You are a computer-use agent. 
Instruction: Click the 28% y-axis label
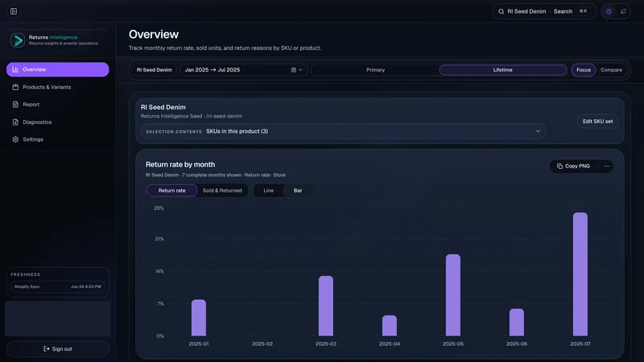(159, 208)
